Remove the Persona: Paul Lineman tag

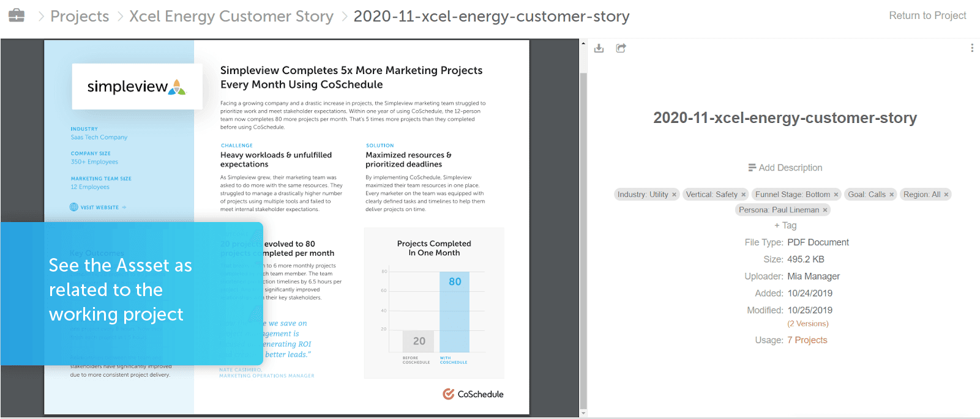825,210
